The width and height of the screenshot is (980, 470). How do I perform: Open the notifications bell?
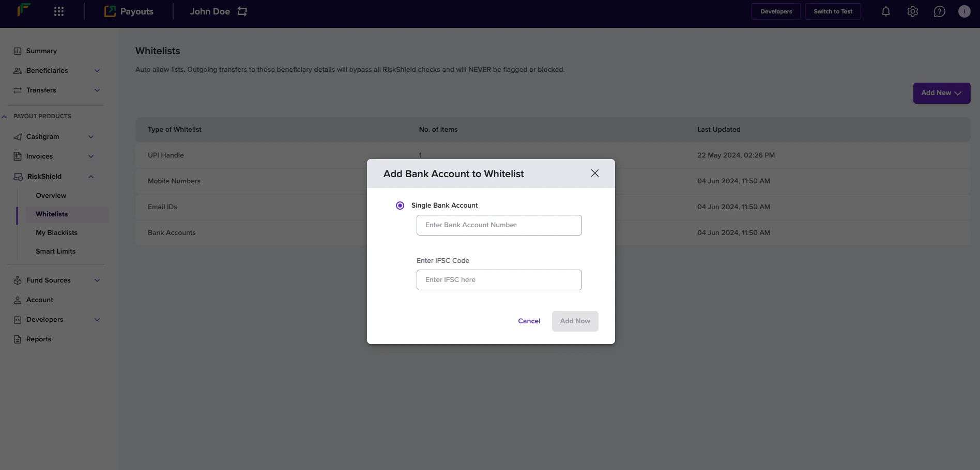pos(886,11)
